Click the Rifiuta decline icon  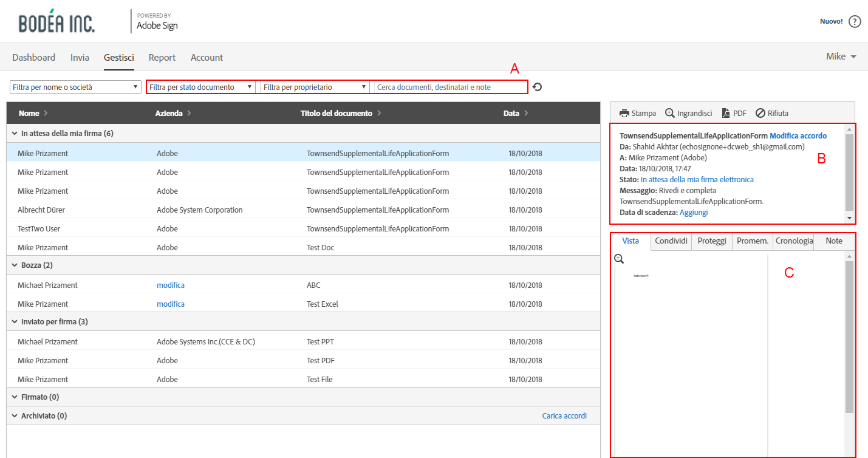(x=760, y=113)
